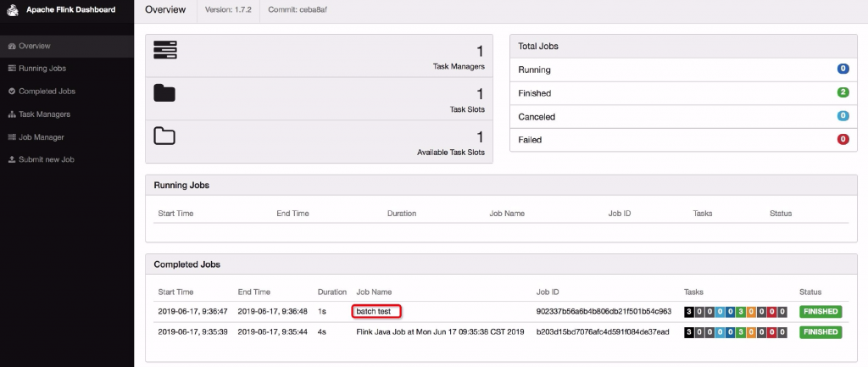Click the Task Managers count label

[459, 66]
